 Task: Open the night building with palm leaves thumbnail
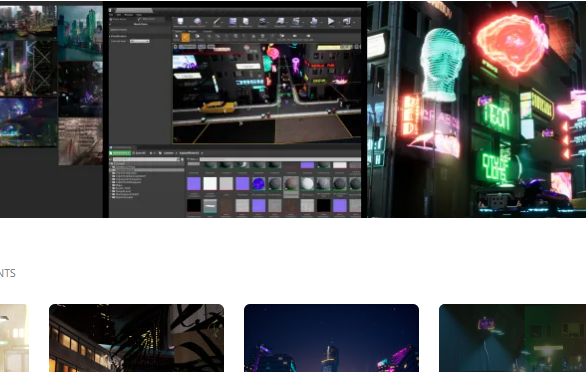click(x=136, y=338)
